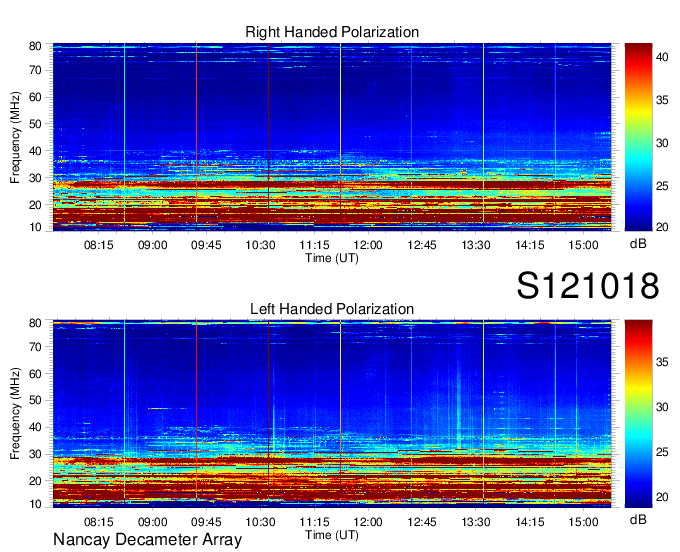The width and height of the screenshot is (680, 552).
Task: Click the dB unit label under bottom color bar
Action: pyautogui.click(x=638, y=519)
